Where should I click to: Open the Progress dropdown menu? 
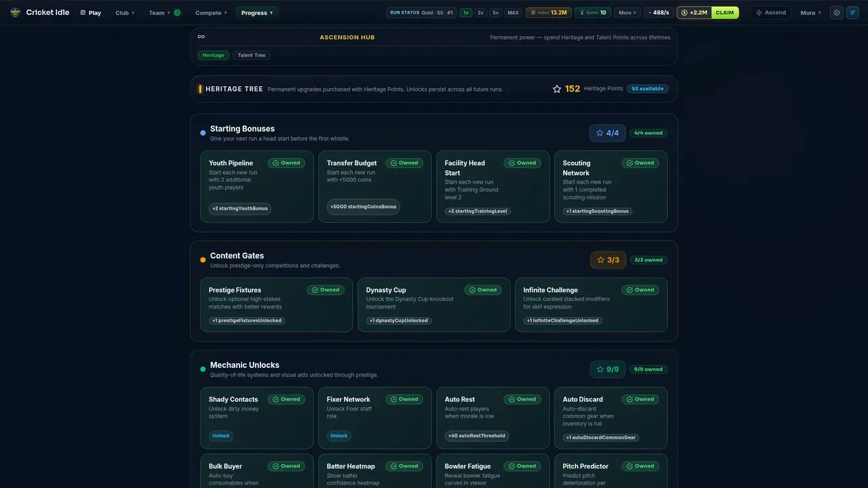(257, 12)
